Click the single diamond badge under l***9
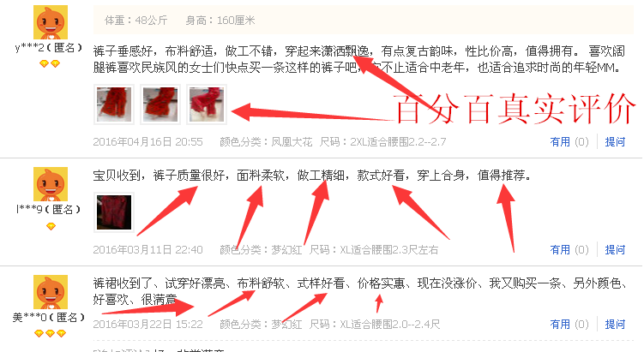644x352 pixels. 51,226
